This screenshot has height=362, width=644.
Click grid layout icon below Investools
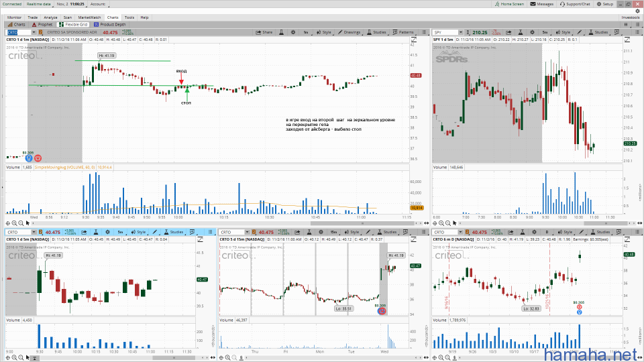coord(626,24)
